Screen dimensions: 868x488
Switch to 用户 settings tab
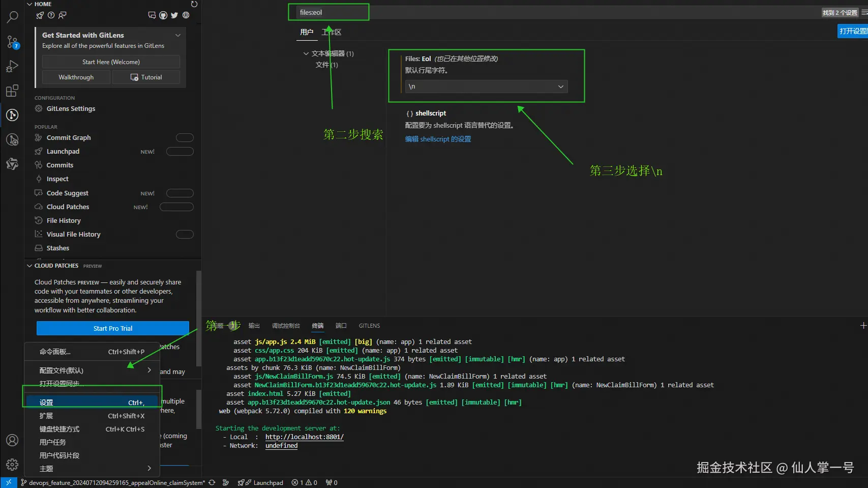pyautogui.click(x=307, y=32)
